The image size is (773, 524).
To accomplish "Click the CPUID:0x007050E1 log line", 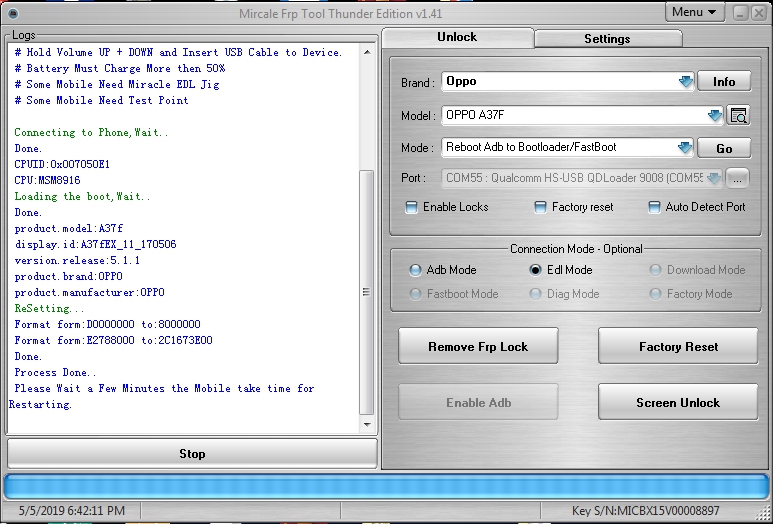I will [x=62, y=164].
